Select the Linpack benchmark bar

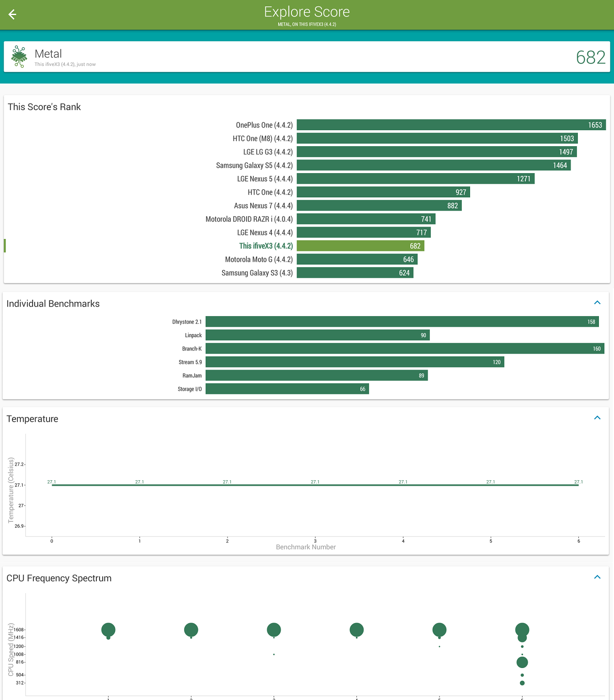[318, 335]
